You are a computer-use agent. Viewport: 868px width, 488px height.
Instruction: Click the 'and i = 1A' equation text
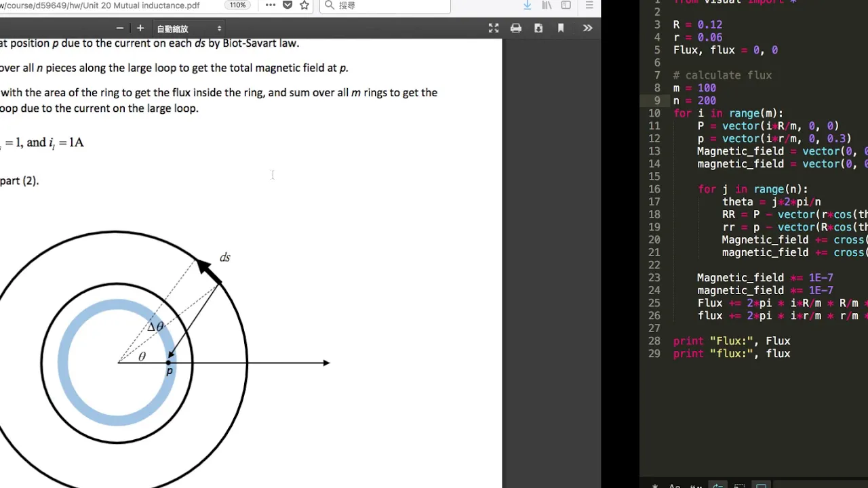[x=56, y=143]
